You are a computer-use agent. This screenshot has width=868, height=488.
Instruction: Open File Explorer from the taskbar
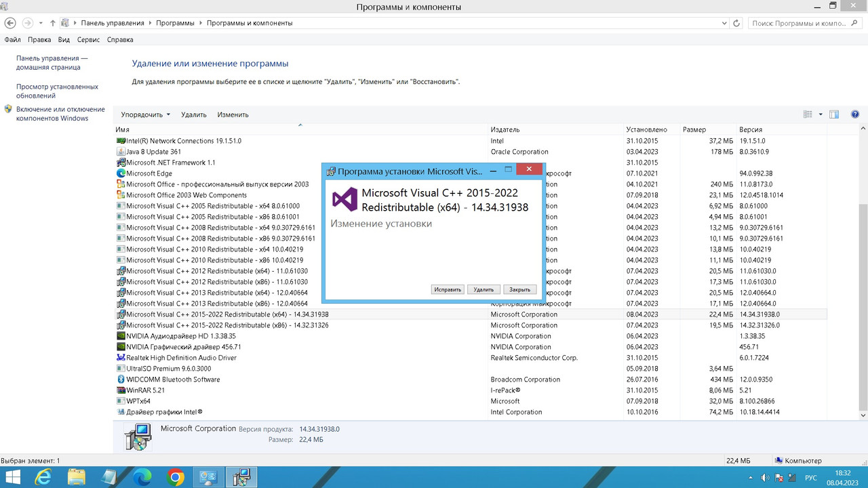click(x=77, y=477)
